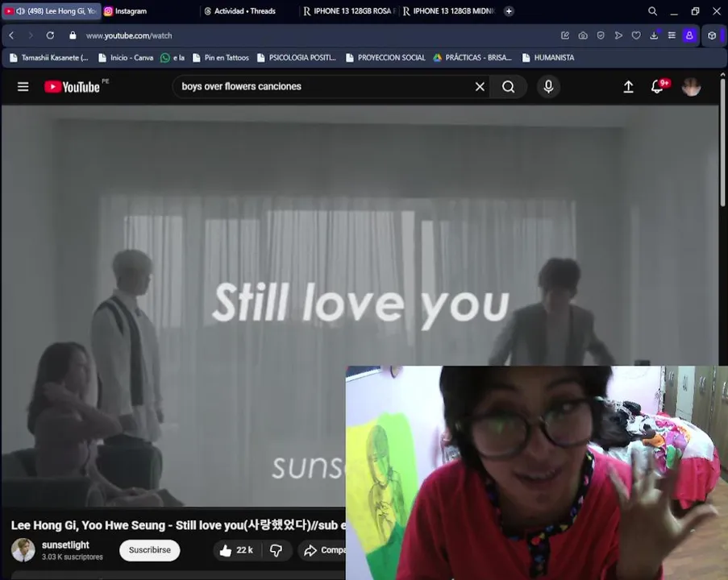The width and height of the screenshot is (728, 580).
Task: Clear the search box with X
Action: [x=480, y=87]
